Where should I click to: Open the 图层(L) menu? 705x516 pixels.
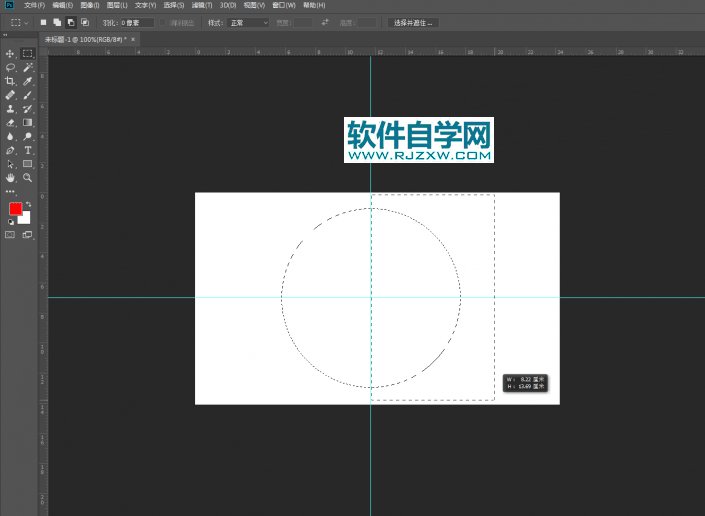(118, 5)
